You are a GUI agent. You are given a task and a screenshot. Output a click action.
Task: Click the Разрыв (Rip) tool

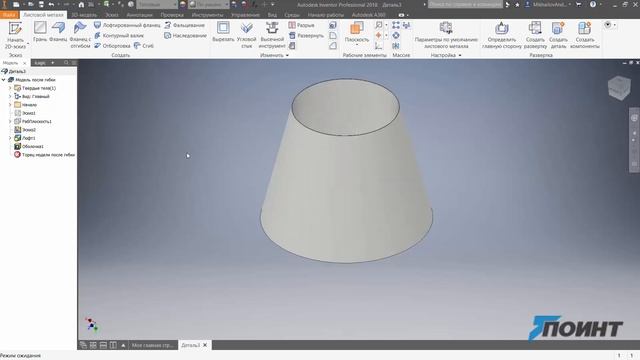click(301, 25)
